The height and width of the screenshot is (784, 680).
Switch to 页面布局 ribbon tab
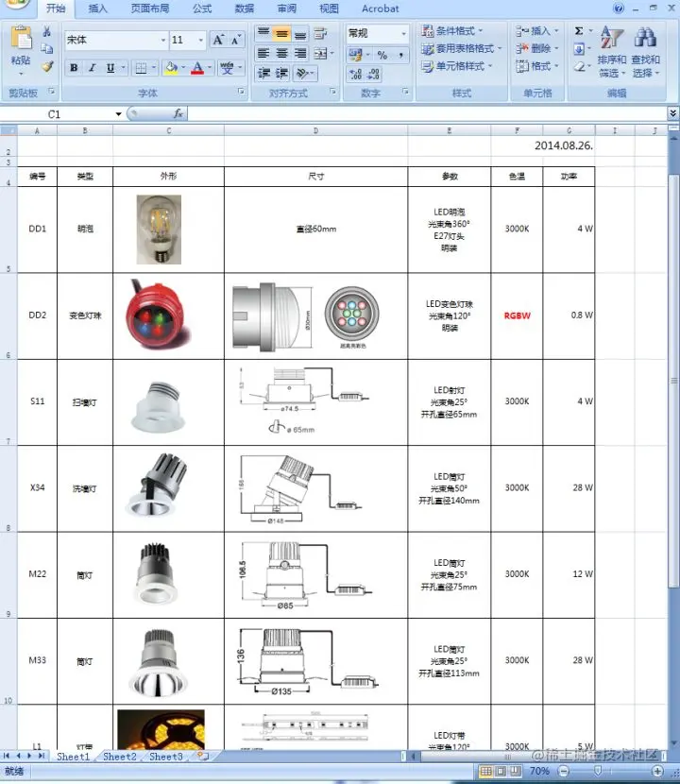point(149,9)
